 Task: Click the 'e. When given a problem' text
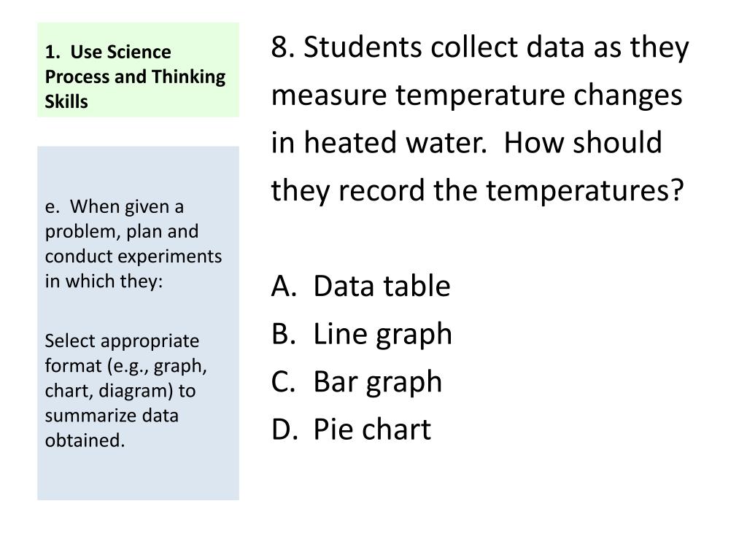[x=133, y=244]
